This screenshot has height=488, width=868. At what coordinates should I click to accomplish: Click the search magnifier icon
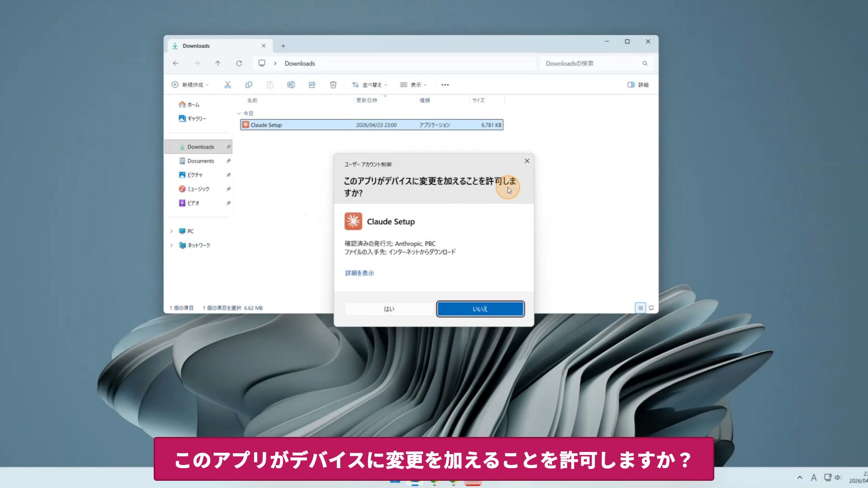645,63
